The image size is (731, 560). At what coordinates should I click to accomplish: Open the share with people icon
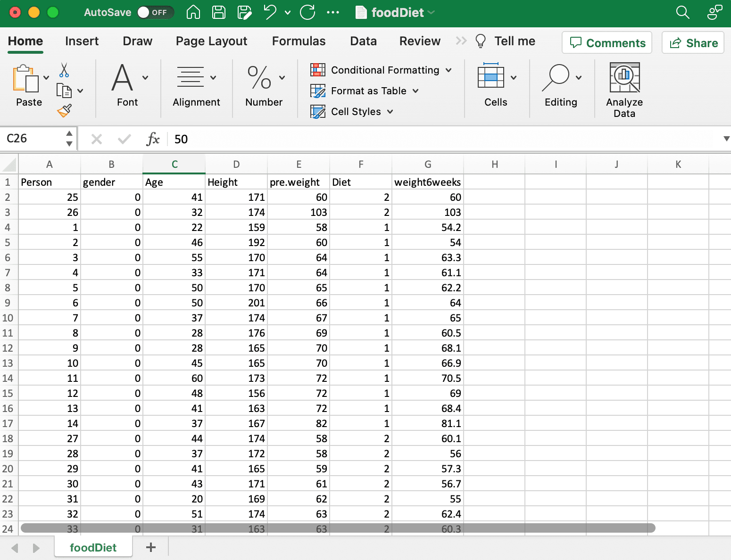(x=714, y=12)
